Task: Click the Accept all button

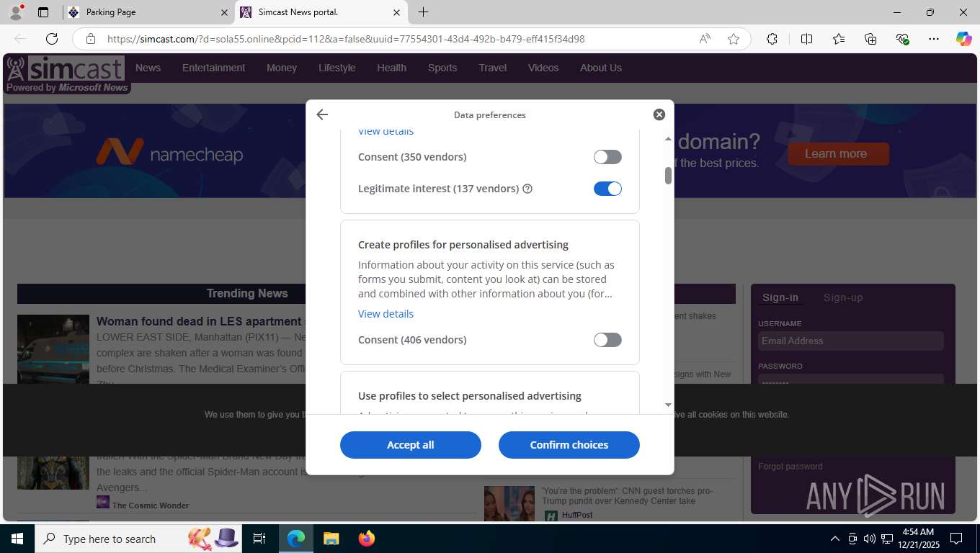Action: tap(411, 445)
